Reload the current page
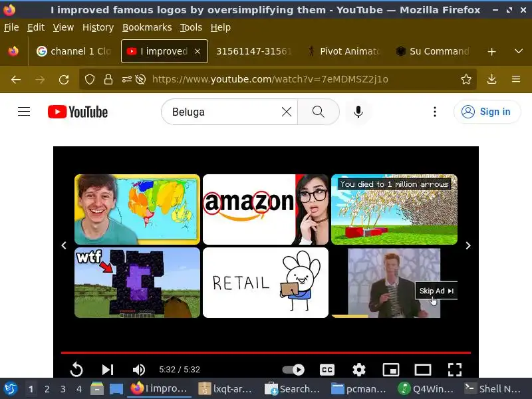The image size is (532, 399). coord(64,79)
